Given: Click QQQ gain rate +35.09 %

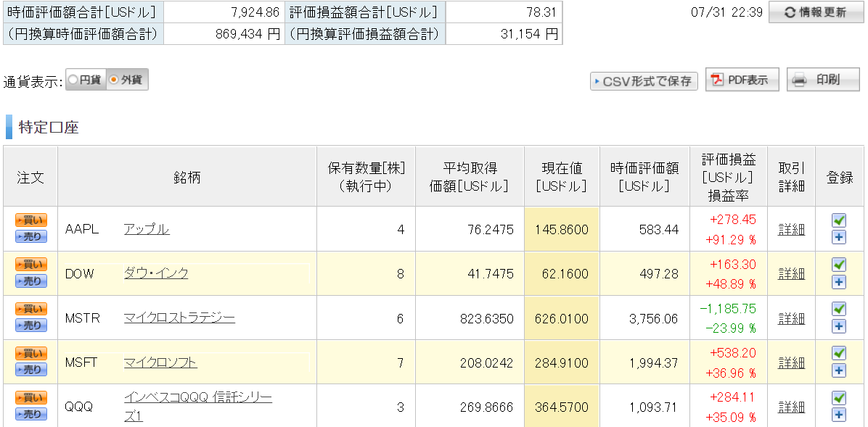Looking at the screenshot, I should tap(731, 417).
